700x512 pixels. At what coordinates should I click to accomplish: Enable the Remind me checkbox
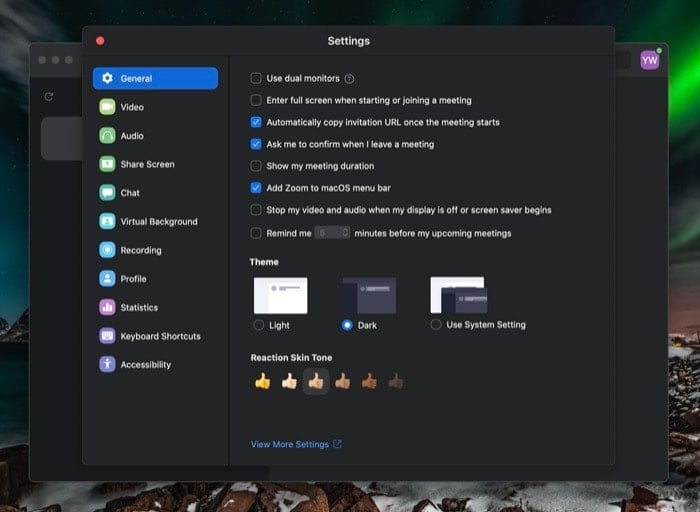(x=256, y=233)
